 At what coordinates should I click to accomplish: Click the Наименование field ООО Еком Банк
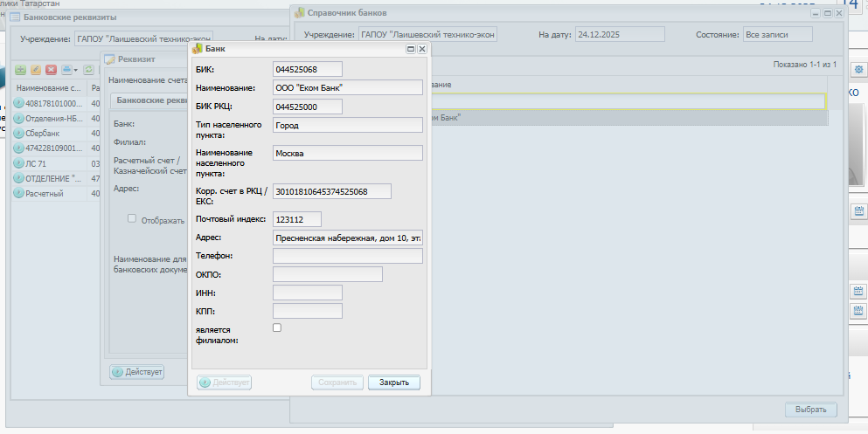(348, 87)
